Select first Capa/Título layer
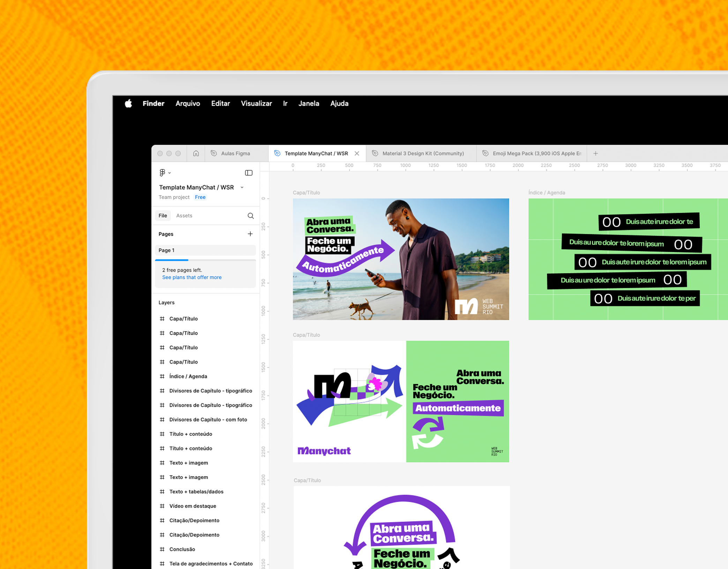The width and height of the screenshot is (728, 569). (x=205, y=319)
